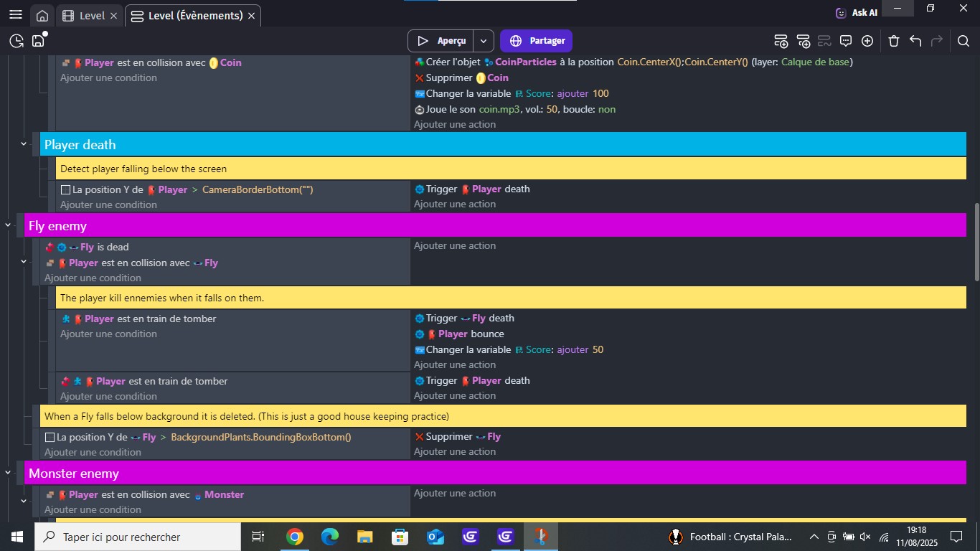The image size is (980, 551).
Task: Launch Google Chrome from the taskbar
Action: 294,537
